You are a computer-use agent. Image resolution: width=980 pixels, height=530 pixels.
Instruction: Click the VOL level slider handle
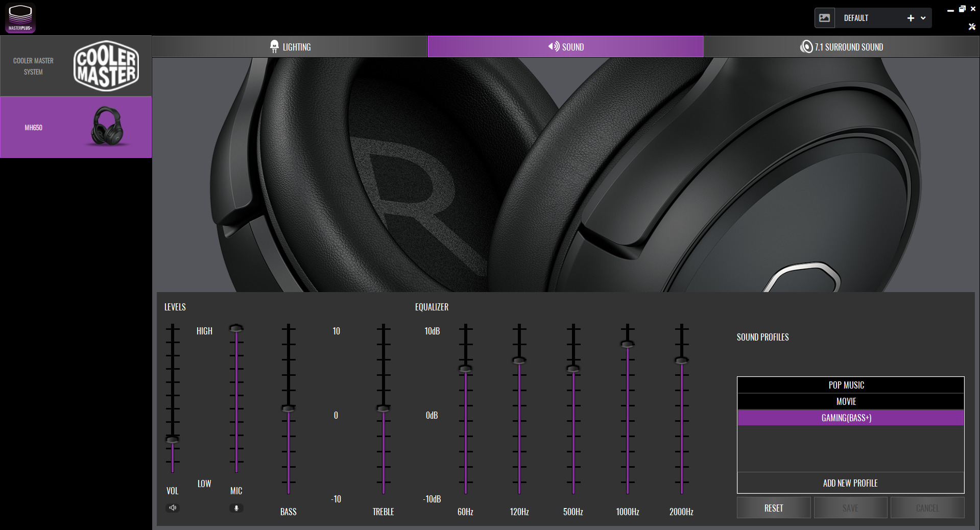[x=173, y=440]
